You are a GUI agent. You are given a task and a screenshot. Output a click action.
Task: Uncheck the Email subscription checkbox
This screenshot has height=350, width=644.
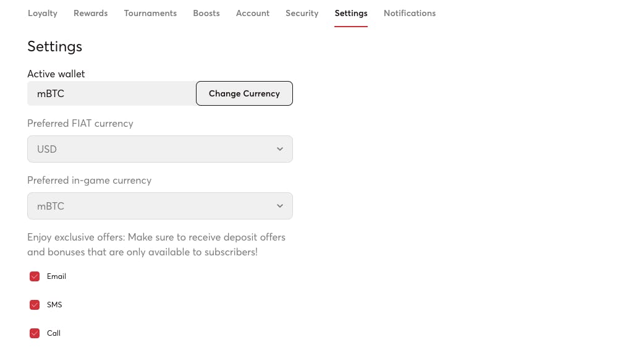coord(35,276)
